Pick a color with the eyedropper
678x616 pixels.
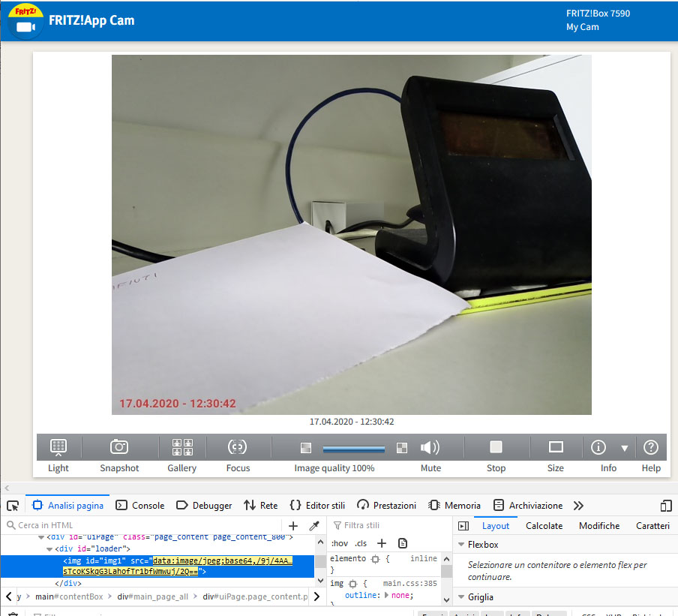pyautogui.click(x=314, y=526)
